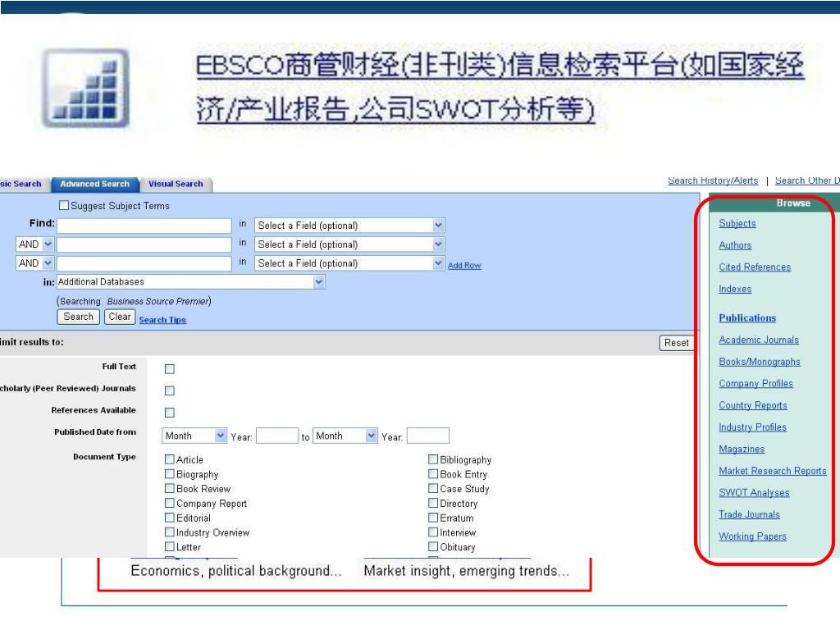
Task: Check the Case Study document type
Action: click(433, 488)
